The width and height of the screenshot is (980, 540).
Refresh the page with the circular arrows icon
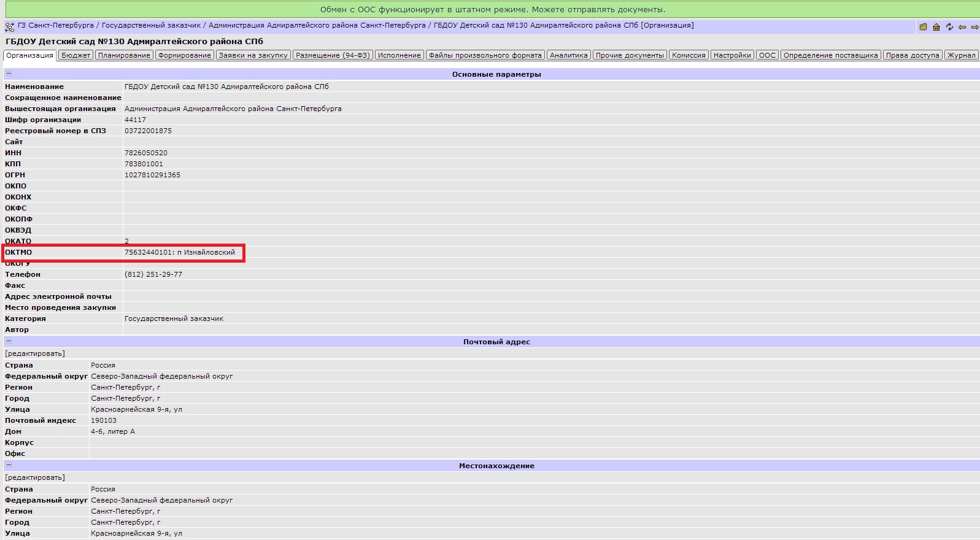(949, 27)
